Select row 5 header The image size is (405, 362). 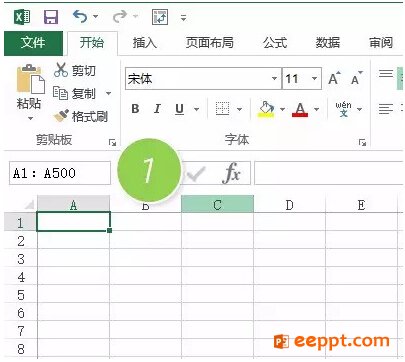[20, 294]
